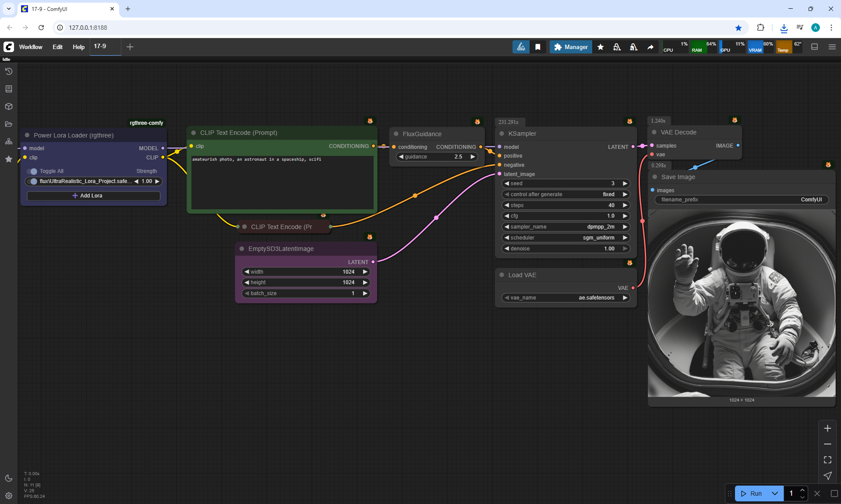Open the Workflow menu
Image resolution: width=841 pixels, height=504 pixels.
tap(31, 47)
